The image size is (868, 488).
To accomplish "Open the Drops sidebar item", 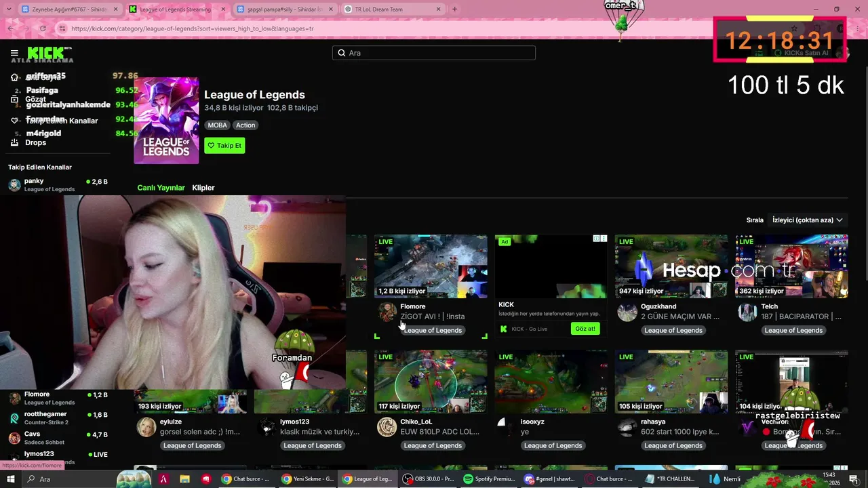I will click(x=29, y=142).
